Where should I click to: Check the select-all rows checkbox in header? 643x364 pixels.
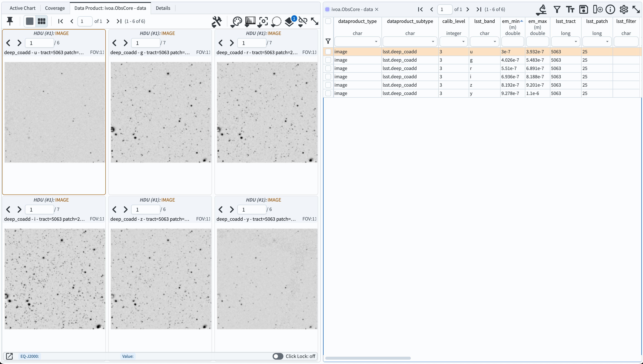coord(328,21)
